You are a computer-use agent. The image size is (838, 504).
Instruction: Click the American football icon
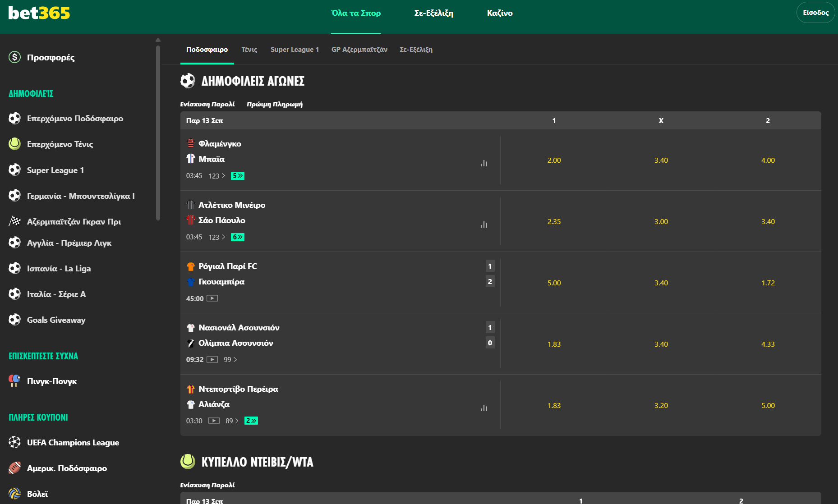15,468
